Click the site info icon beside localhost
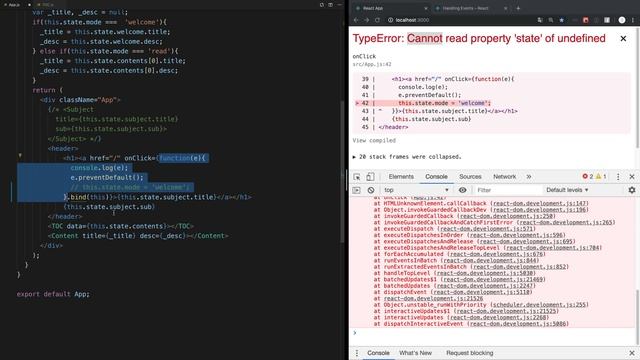 [x=390, y=20]
